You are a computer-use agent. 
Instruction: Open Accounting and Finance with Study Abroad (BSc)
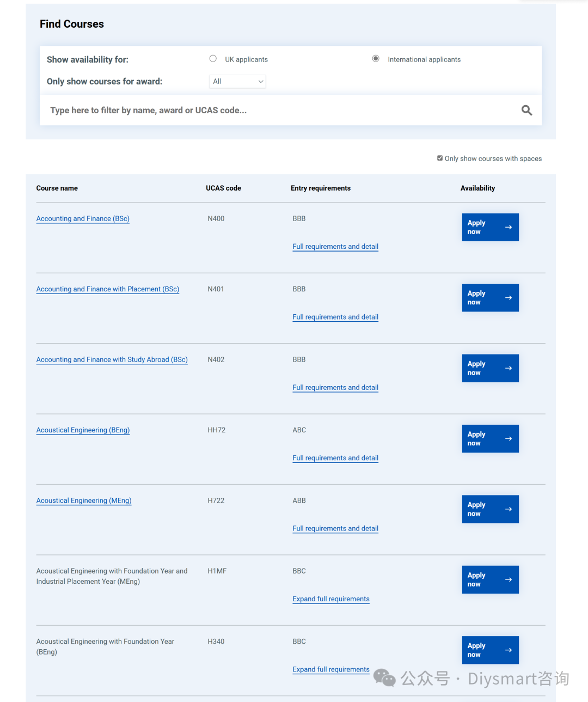(112, 360)
